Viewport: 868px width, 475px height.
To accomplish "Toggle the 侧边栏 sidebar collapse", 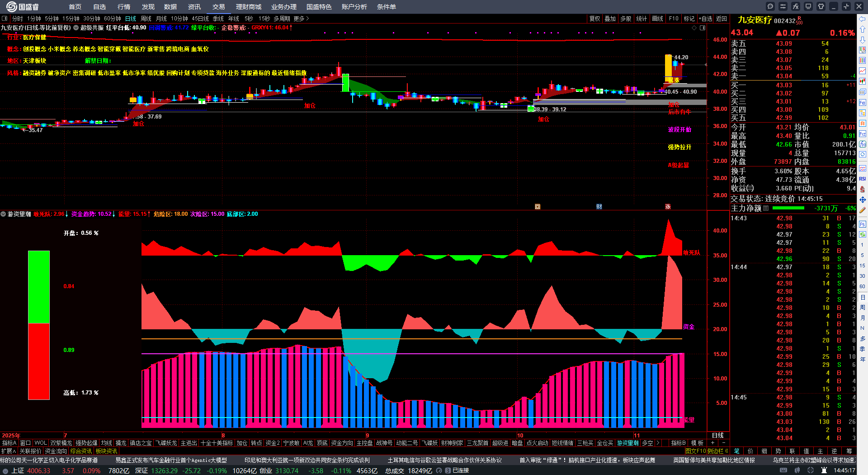I will 718,451.
